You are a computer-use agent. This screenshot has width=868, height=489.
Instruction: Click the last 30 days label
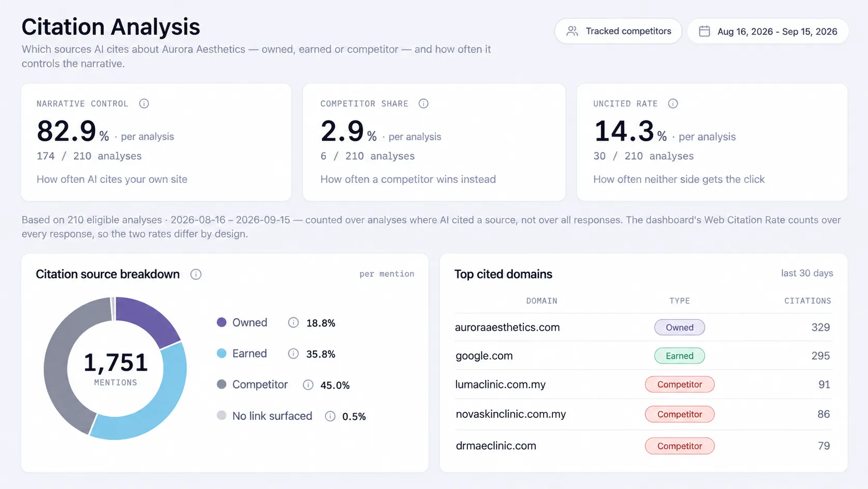(x=807, y=273)
